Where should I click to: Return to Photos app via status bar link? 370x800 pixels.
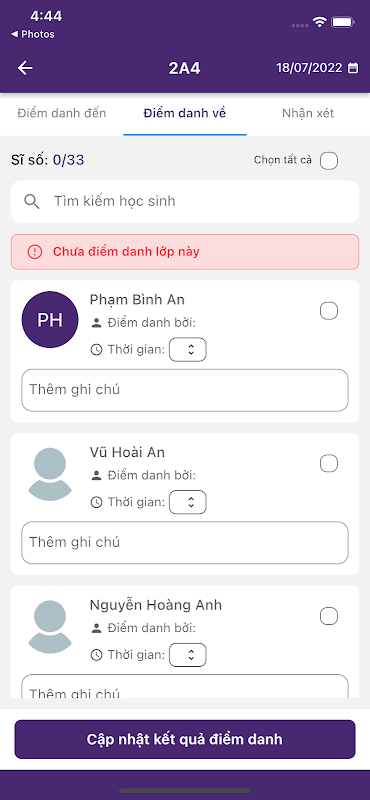pos(33,34)
